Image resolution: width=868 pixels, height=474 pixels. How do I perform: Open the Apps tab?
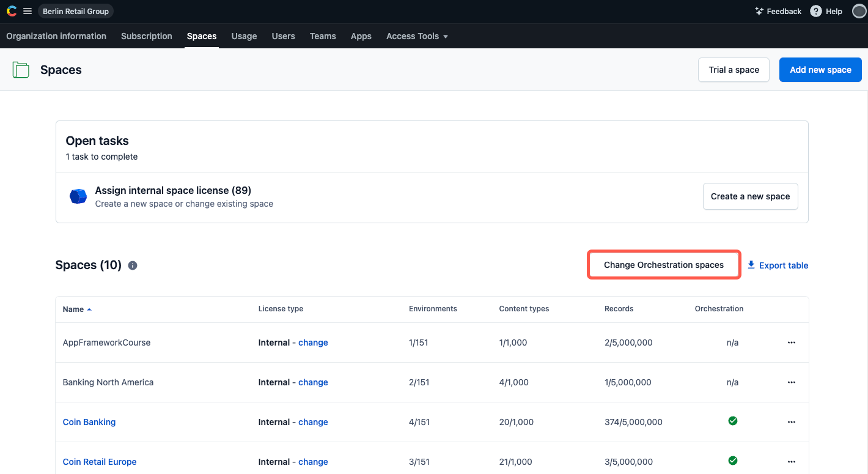tap(361, 36)
